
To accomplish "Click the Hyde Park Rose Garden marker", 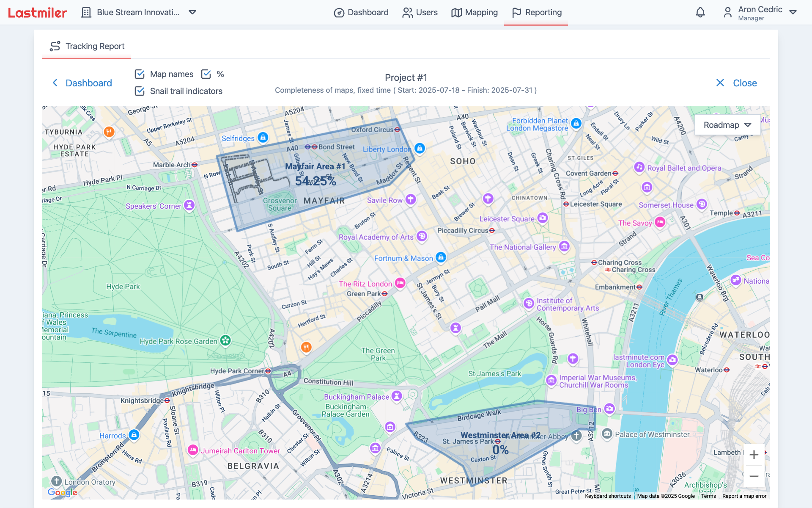I will click(225, 340).
